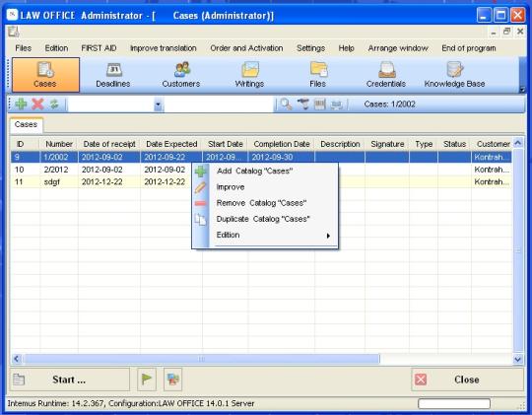Open the FIRST AID menu
Image resolution: width=532 pixels, height=415 pixels.
tap(99, 48)
